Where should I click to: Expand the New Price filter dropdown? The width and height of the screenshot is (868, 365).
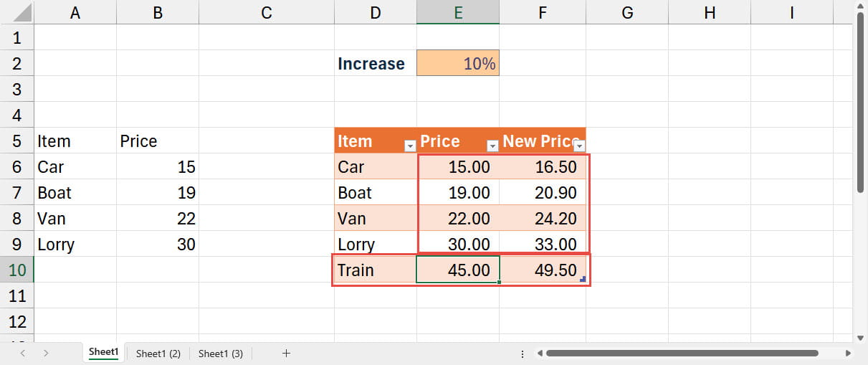[x=579, y=146]
